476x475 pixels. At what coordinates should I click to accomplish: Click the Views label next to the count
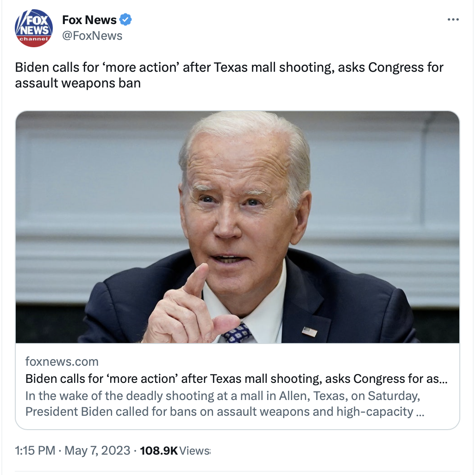coord(194,451)
